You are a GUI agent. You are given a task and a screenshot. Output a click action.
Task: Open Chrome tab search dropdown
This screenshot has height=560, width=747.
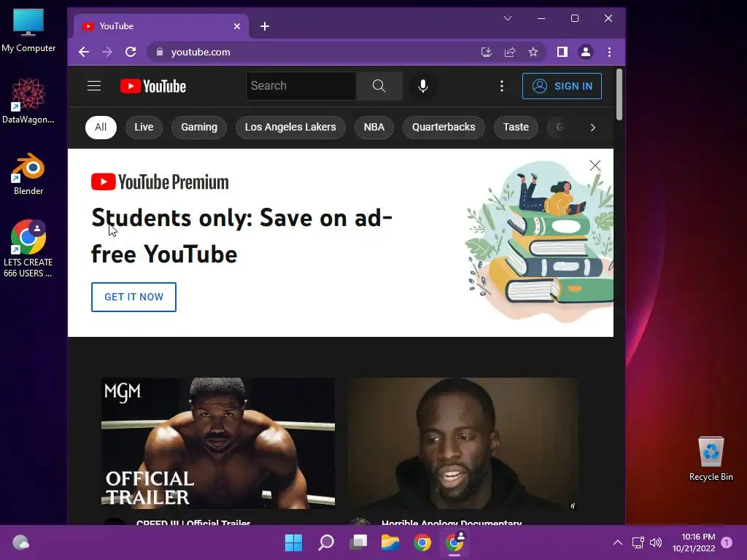(x=508, y=18)
